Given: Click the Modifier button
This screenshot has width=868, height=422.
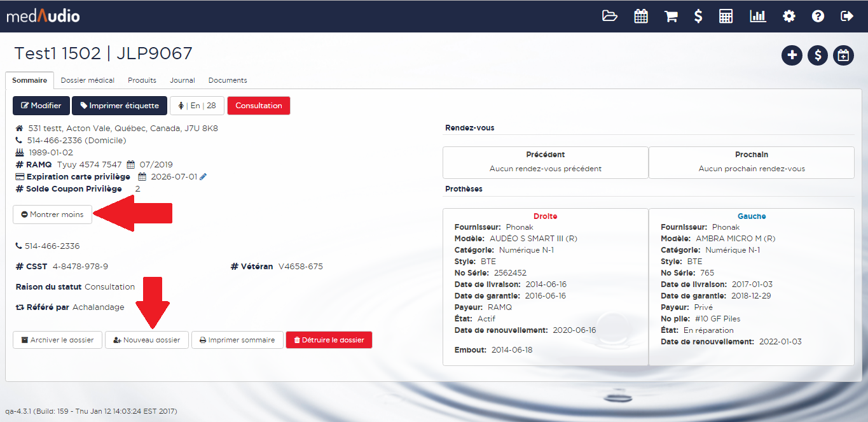Looking at the screenshot, I should pyautogui.click(x=41, y=106).
